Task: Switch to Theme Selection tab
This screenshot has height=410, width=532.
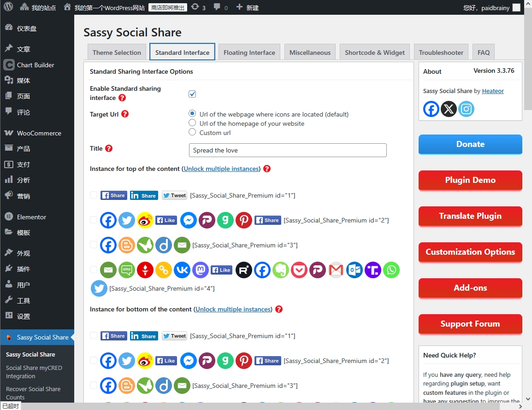Action: (117, 52)
